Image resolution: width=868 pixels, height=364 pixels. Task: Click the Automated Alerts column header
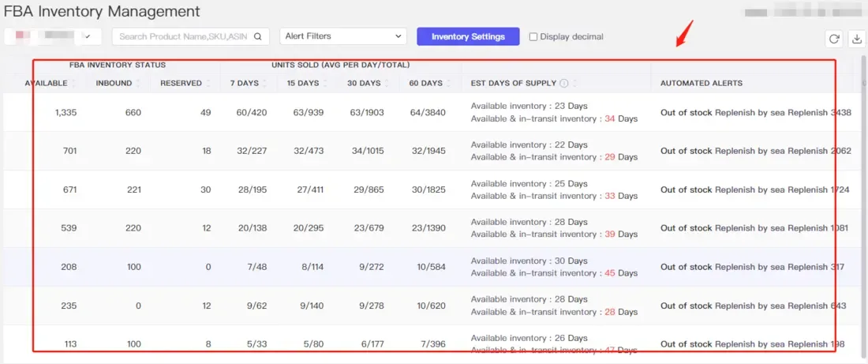pos(702,83)
